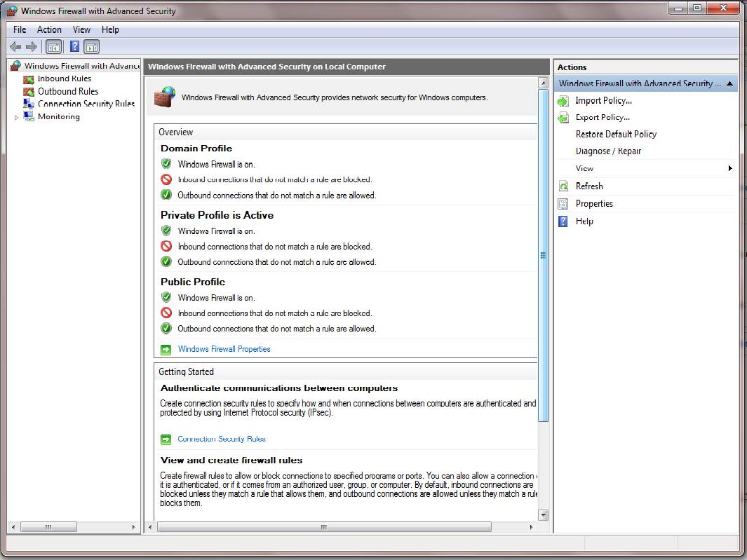Select Outbound Rules in the tree
The height and width of the screenshot is (560, 747).
click(x=68, y=91)
